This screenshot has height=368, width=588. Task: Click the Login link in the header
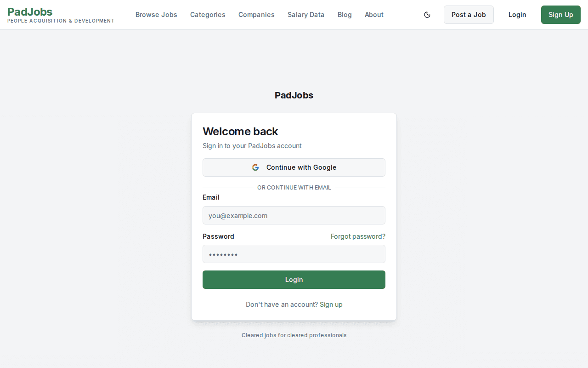point(517,15)
